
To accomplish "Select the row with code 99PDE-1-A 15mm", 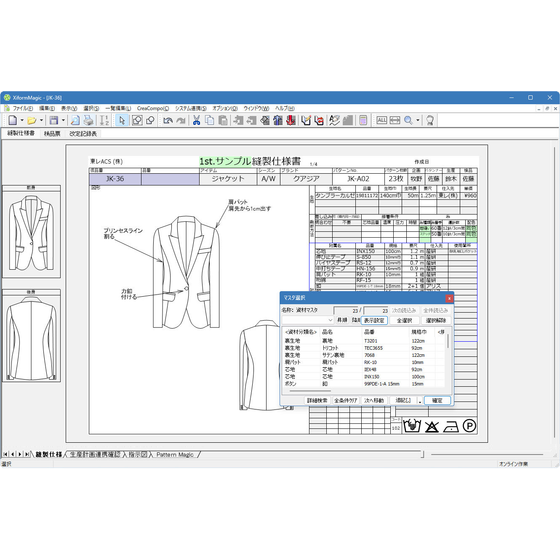I will (364, 384).
